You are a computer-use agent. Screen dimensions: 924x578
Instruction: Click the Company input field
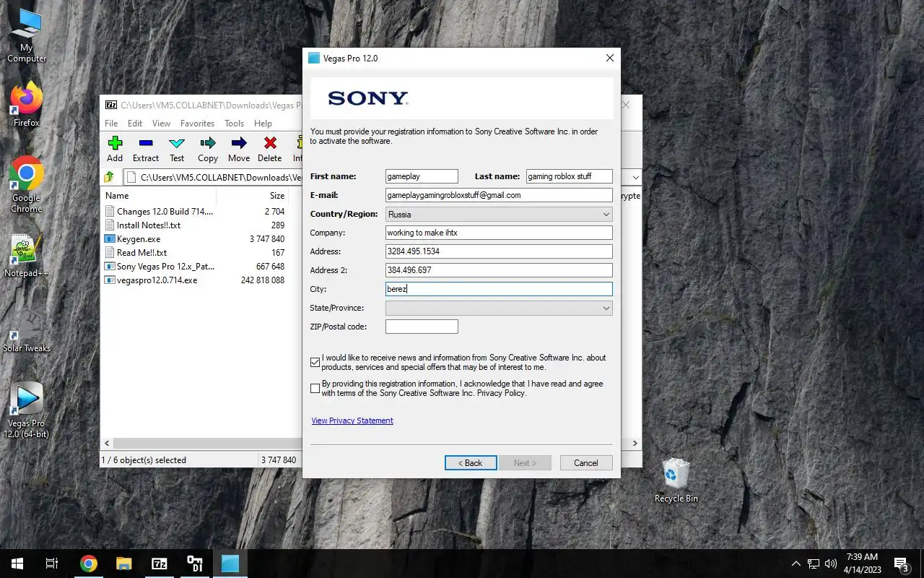pos(499,233)
